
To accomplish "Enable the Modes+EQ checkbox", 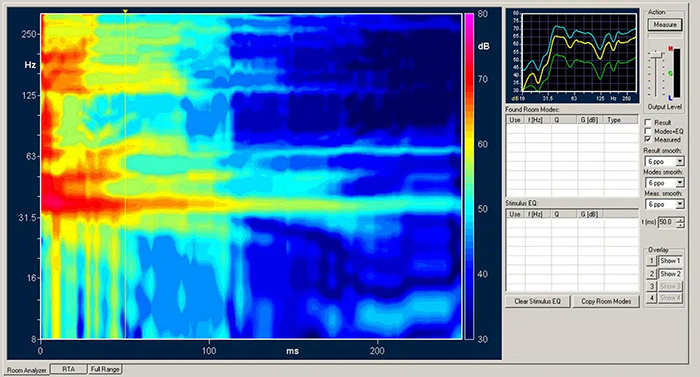I will pos(648,131).
